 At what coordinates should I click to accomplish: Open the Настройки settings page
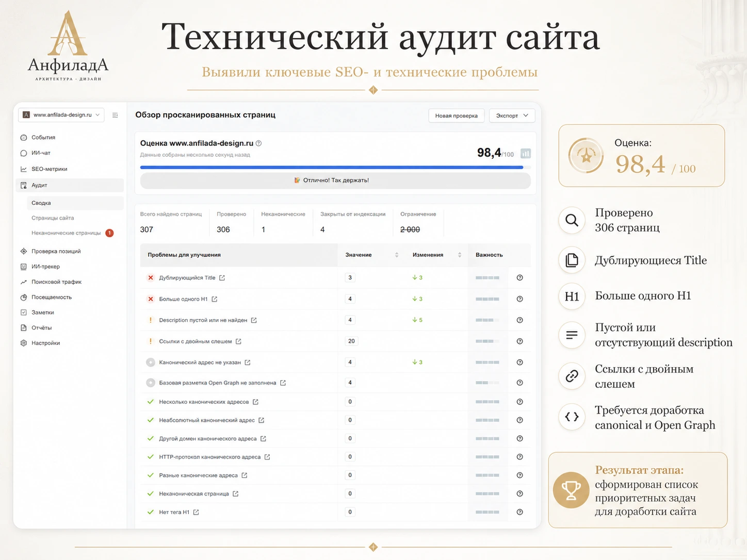click(x=45, y=343)
